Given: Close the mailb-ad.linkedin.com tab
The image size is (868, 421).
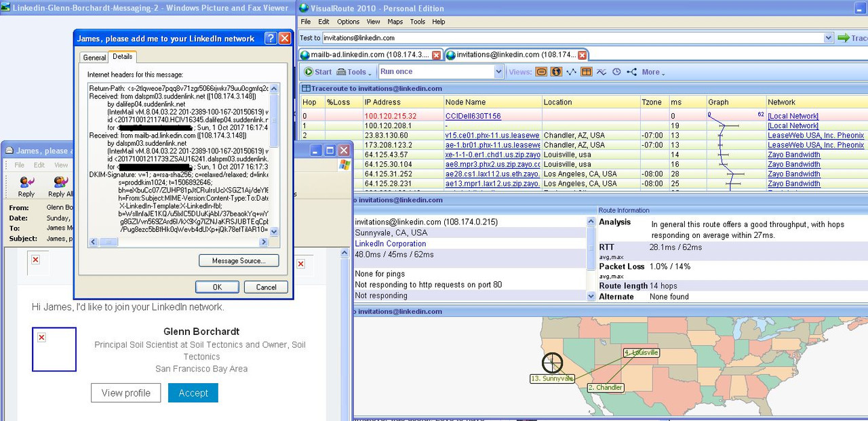Looking at the screenshot, I should tap(436, 55).
